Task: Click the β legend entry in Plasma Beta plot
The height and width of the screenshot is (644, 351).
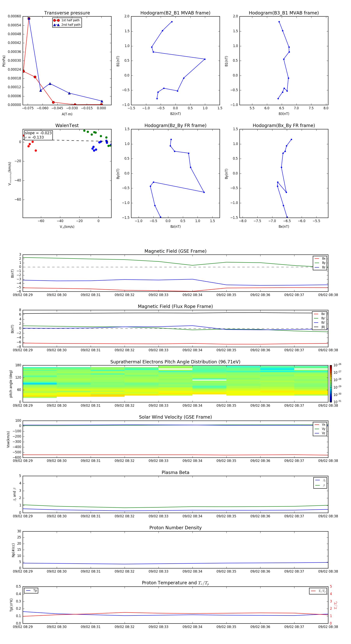Action: click(320, 485)
